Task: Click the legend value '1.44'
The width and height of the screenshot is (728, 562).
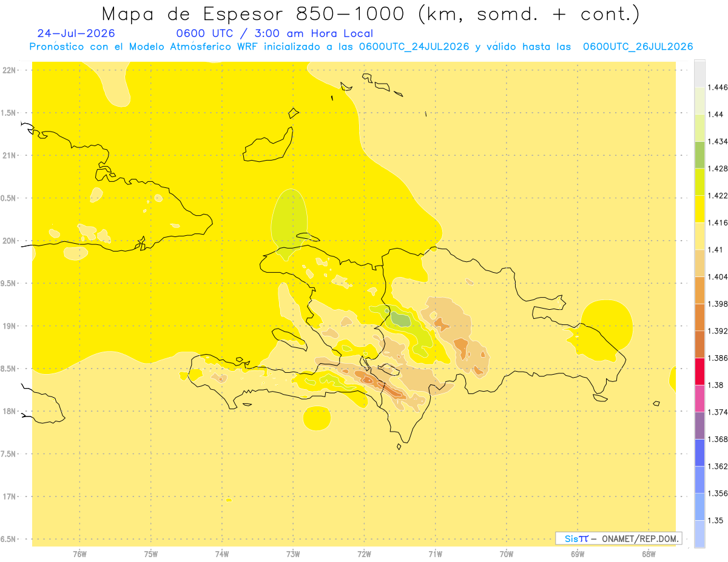Action: pos(716,114)
